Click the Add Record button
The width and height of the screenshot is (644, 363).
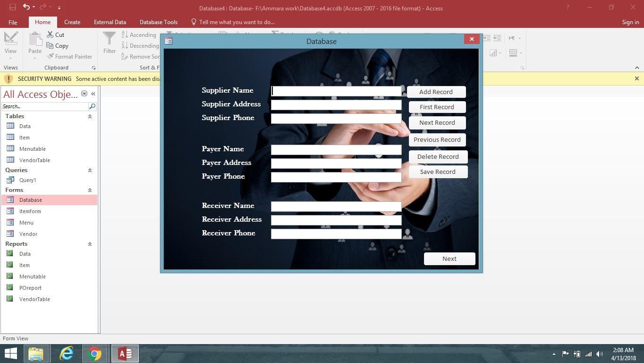click(435, 92)
